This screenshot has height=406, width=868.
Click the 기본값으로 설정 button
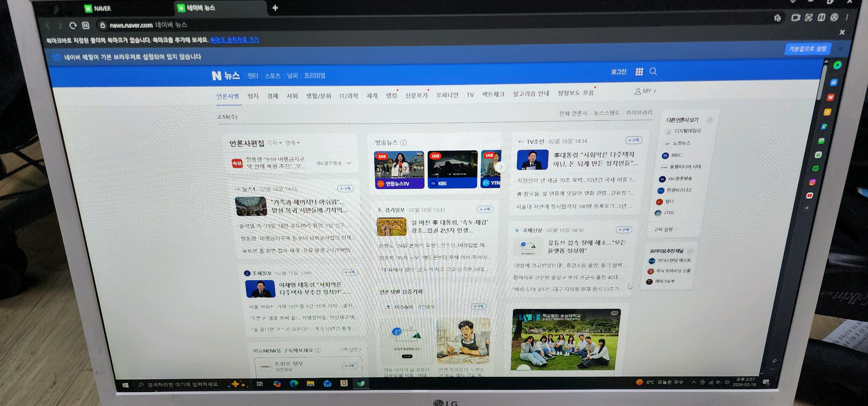click(x=807, y=49)
